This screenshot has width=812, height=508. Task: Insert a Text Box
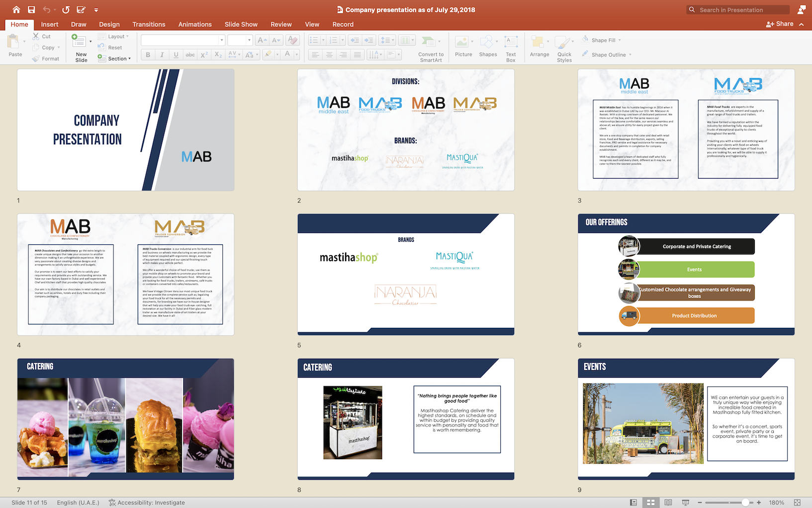pyautogui.click(x=511, y=49)
